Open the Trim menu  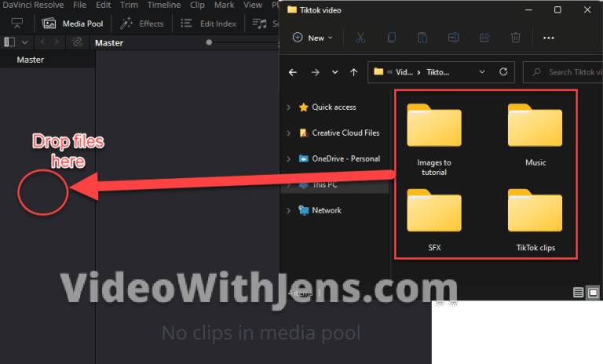tap(129, 5)
